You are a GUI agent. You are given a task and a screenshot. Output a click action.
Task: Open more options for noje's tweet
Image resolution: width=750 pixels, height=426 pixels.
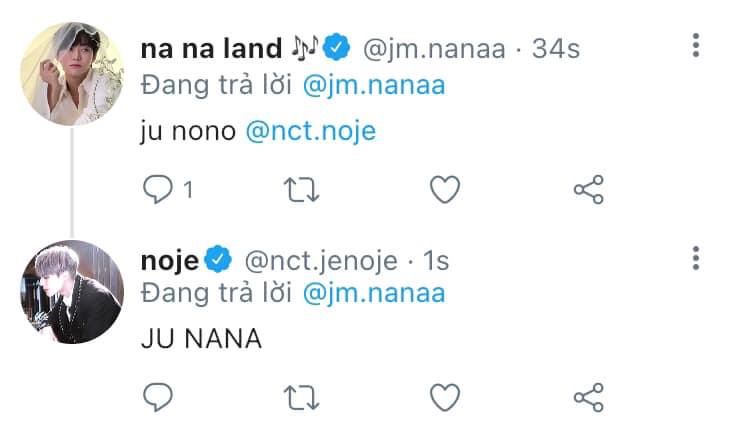tap(696, 258)
